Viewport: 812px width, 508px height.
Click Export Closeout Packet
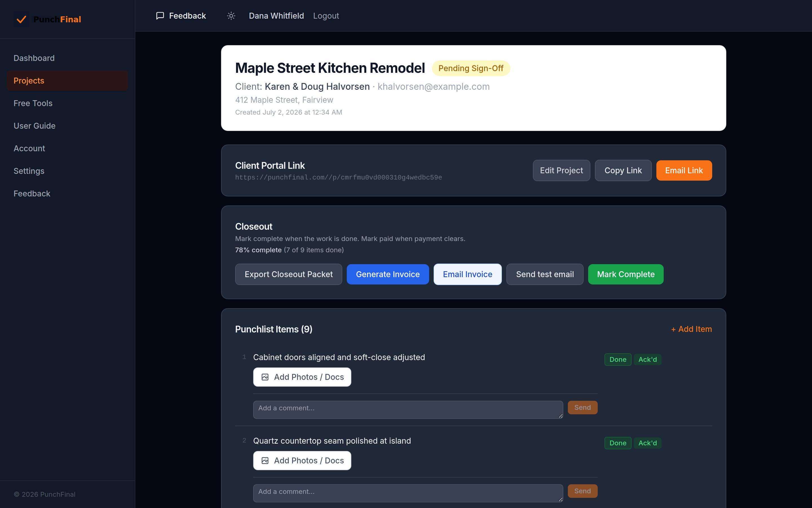[x=288, y=274]
